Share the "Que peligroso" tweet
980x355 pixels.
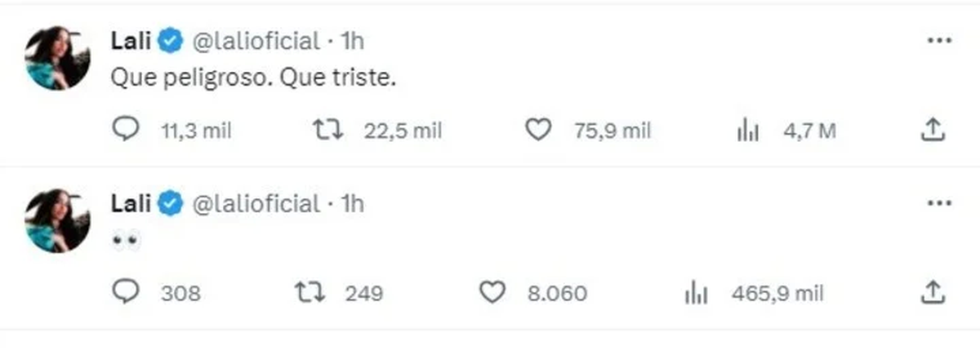coord(933,129)
